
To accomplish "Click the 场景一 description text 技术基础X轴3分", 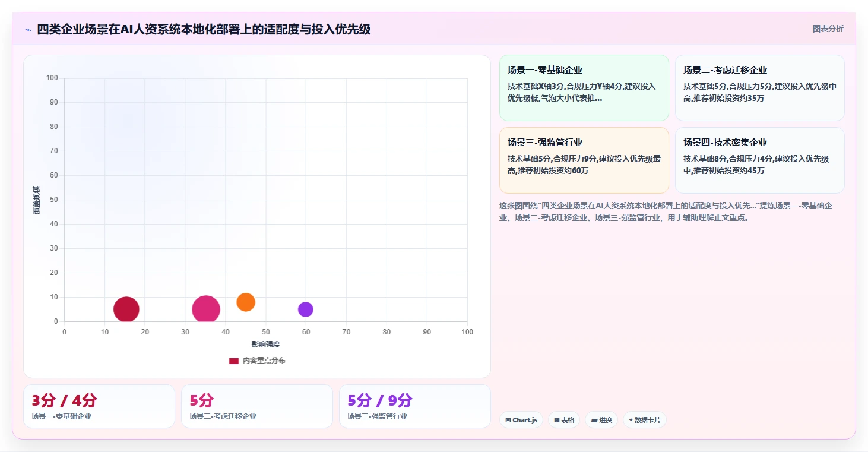I will click(581, 92).
